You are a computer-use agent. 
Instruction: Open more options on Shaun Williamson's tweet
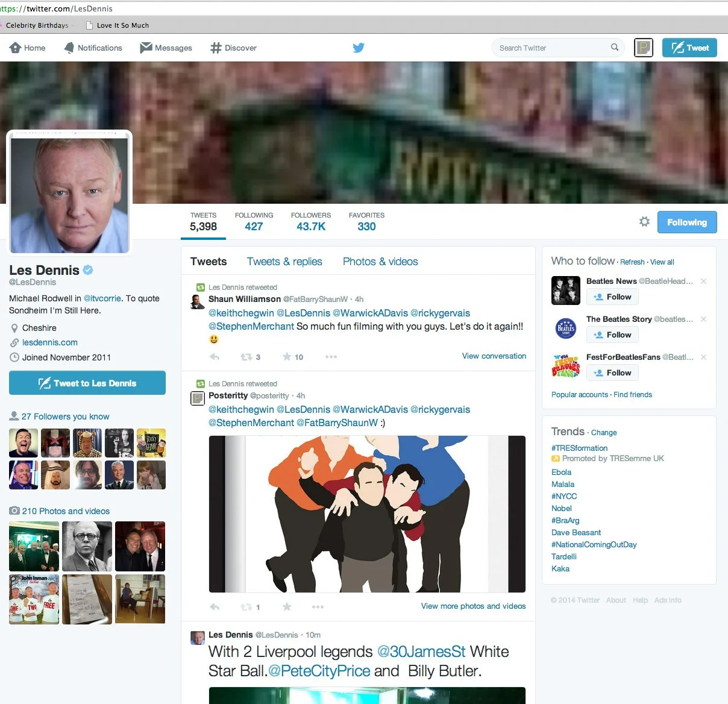point(331,357)
